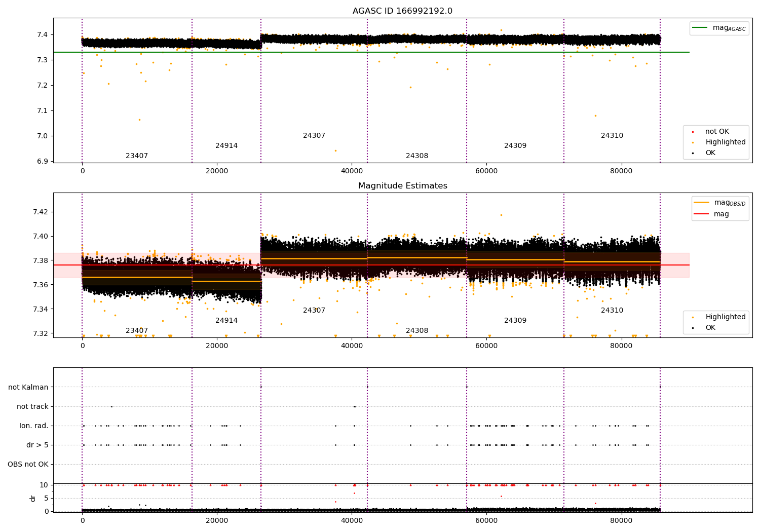Viewport: 760px width, 532px height.
Task: Click obsid label 23407 in Magnitude Estimates plot
Action: (x=137, y=331)
